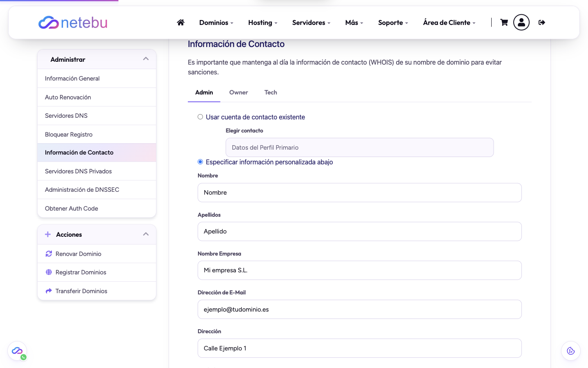Open Obtener Auth Code in sidebar
This screenshot has width=588, height=368.
(97, 209)
